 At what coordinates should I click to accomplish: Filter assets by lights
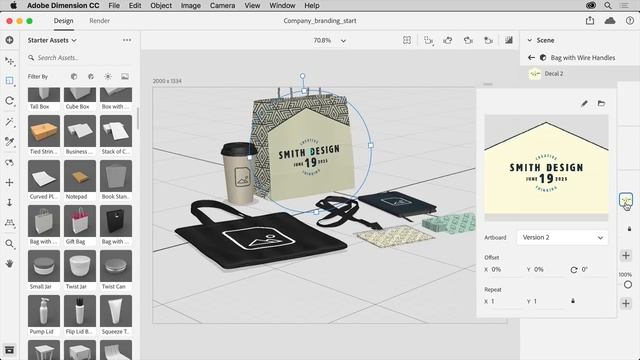pyautogui.click(x=108, y=76)
